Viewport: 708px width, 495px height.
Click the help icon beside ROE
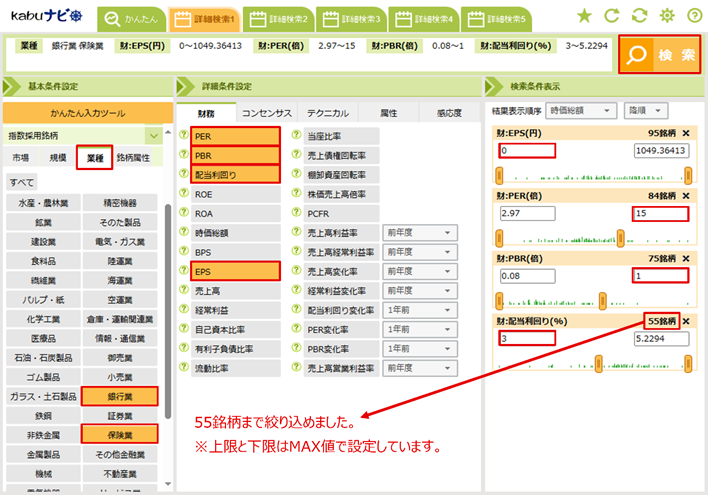tap(183, 194)
